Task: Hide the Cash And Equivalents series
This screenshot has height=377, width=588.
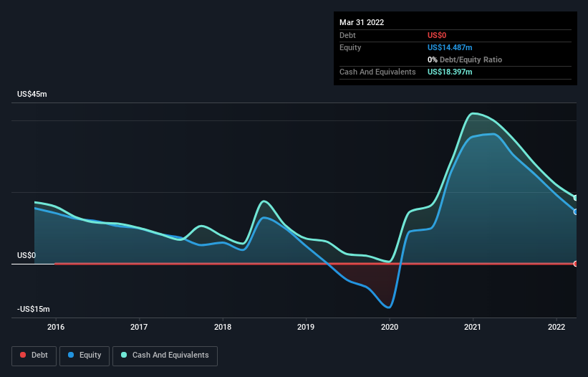Action: click(165, 355)
